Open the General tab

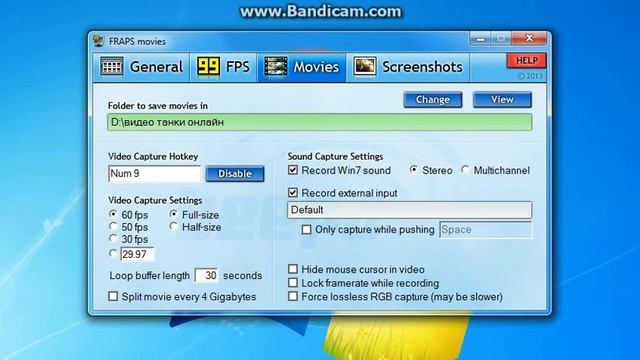click(142, 67)
